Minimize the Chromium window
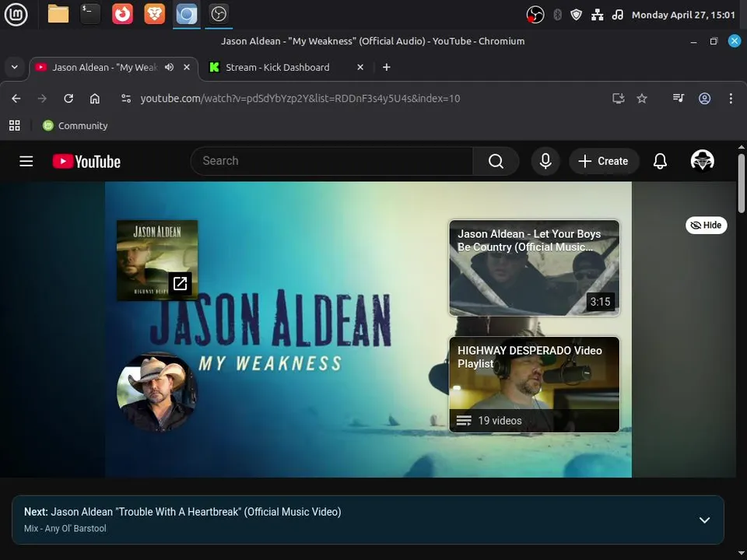 [x=693, y=41]
